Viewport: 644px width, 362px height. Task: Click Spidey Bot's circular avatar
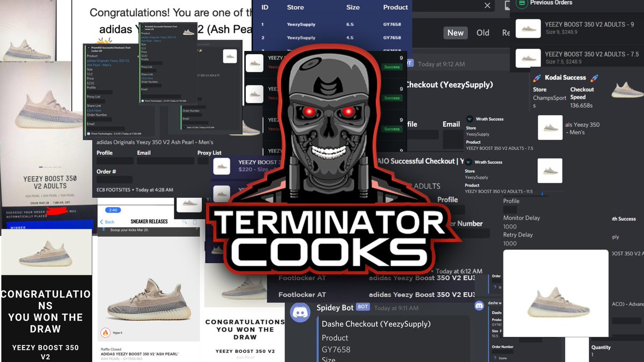coord(299,312)
